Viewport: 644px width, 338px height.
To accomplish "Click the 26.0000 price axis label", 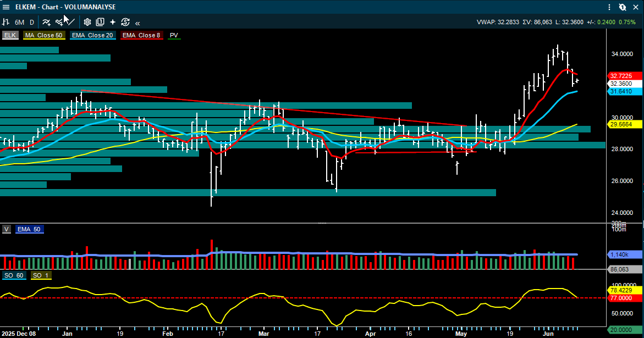I will (622, 181).
